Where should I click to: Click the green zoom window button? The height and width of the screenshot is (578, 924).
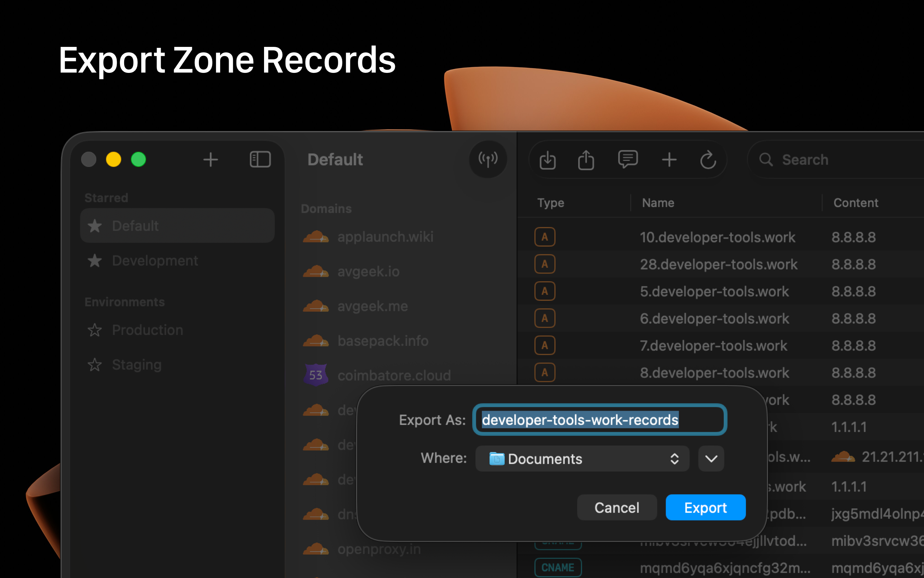[138, 159]
